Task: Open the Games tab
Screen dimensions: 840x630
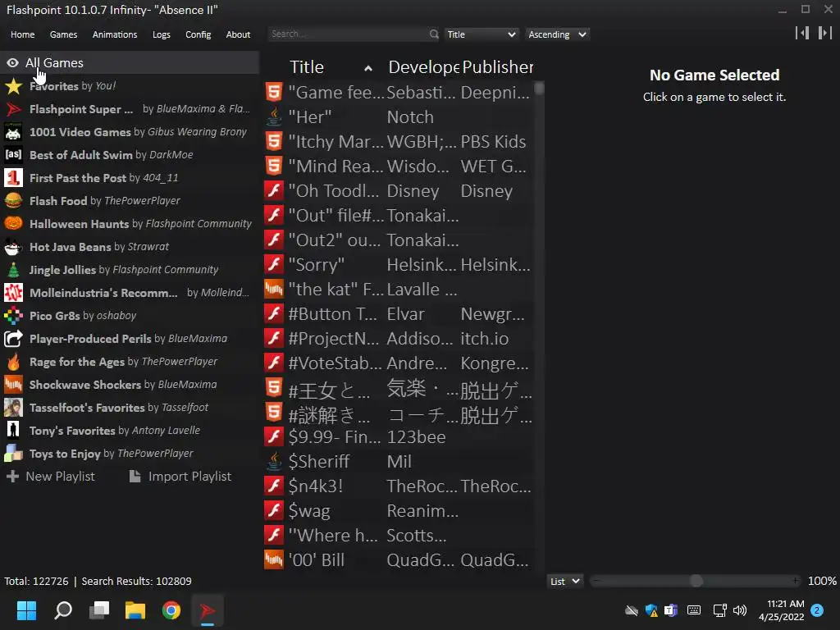Action: tap(63, 34)
